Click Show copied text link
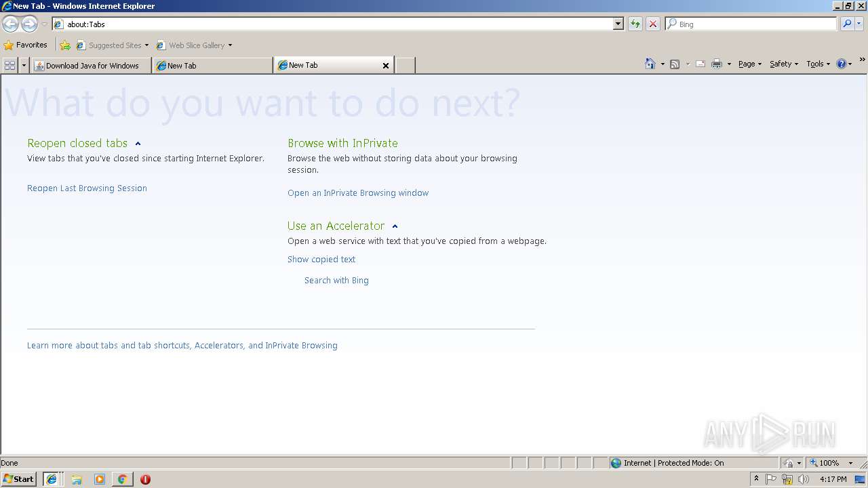 point(321,260)
